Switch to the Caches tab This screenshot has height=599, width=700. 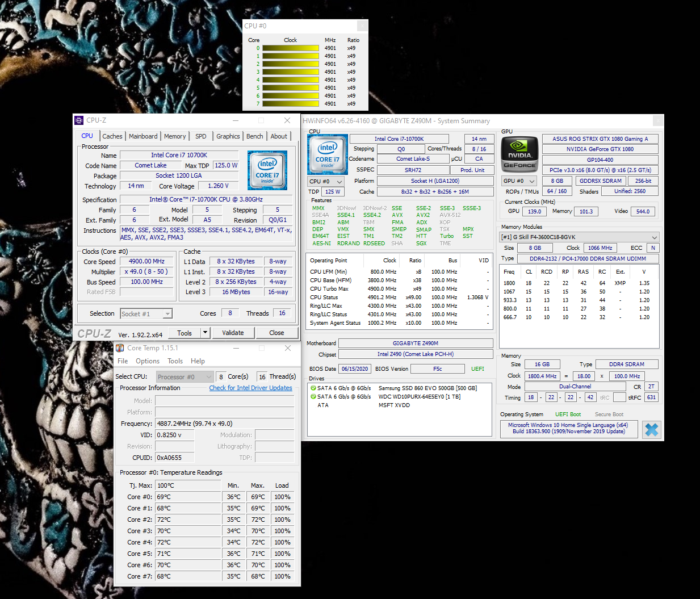click(x=112, y=136)
